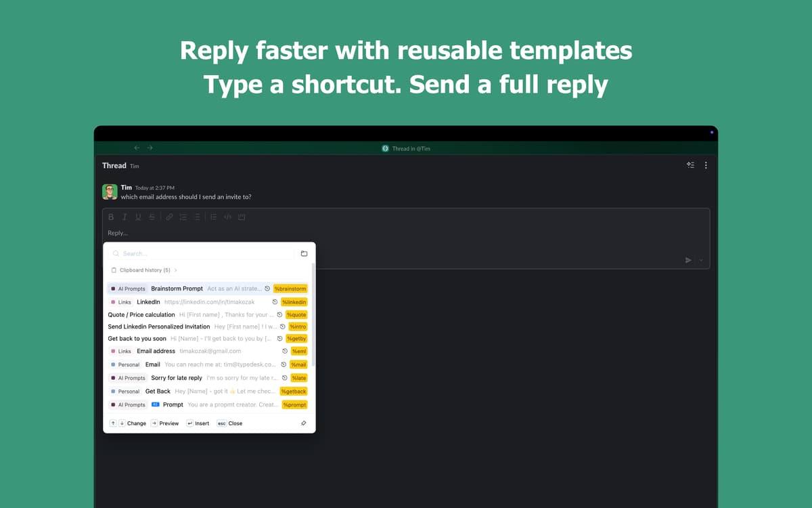Click the send message arrow icon
Screen dimensions: 812x508
pos(688,260)
